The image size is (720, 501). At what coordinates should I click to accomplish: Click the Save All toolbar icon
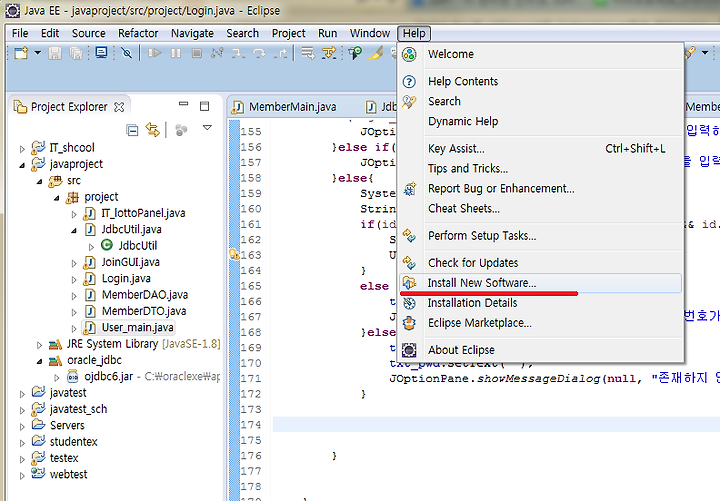click(76, 53)
